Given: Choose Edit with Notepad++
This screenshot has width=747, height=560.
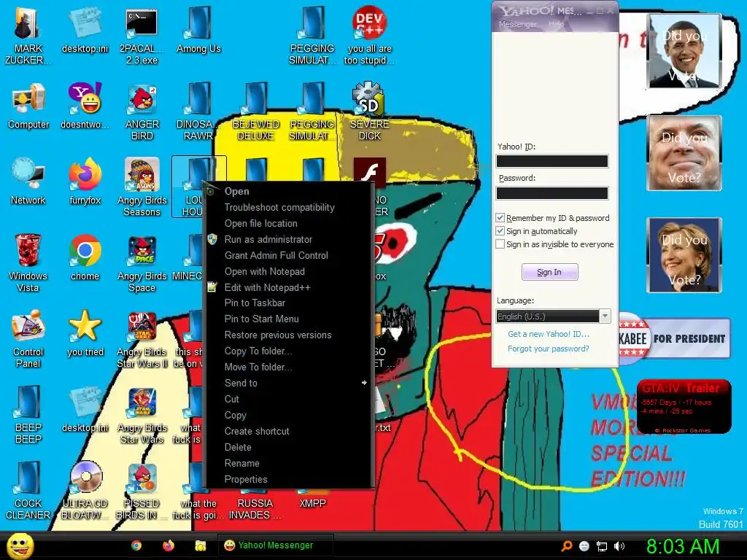Looking at the screenshot, I should pyautogui.click(x=289, y=287).
